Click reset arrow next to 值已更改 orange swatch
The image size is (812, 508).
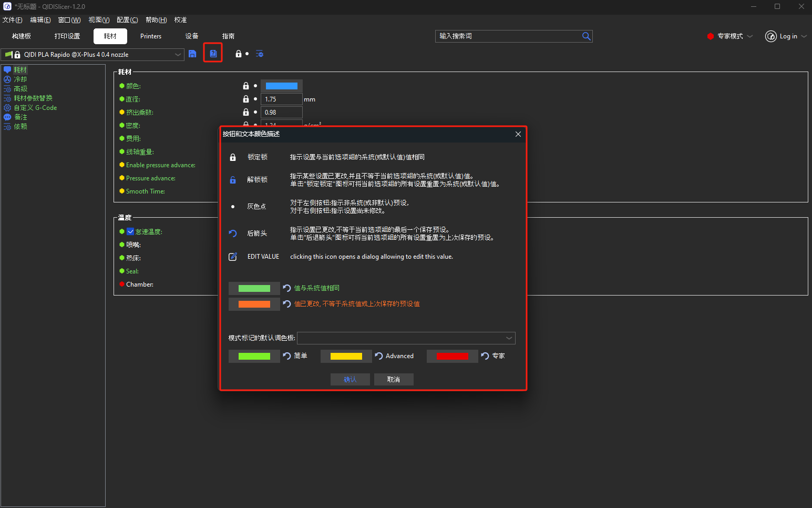[287, 304]
